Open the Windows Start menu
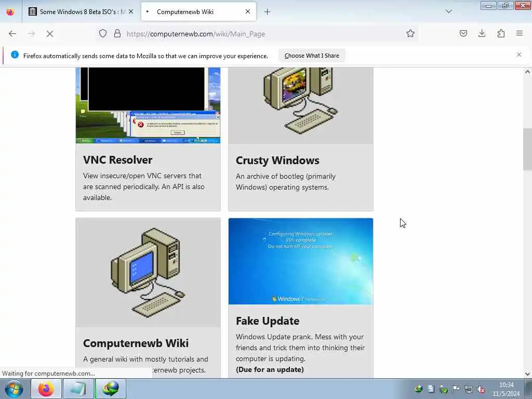 pyautogui.click(x=14, y=389)
